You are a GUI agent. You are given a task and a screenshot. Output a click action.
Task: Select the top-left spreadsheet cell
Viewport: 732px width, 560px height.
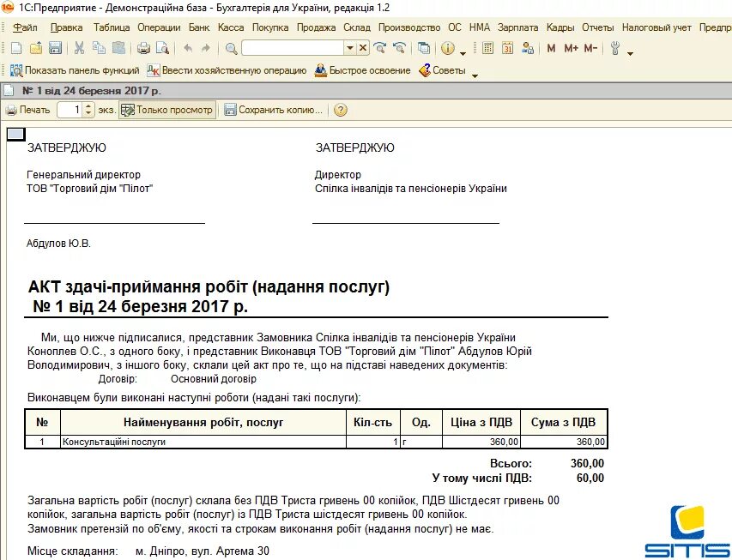point(15,135)
